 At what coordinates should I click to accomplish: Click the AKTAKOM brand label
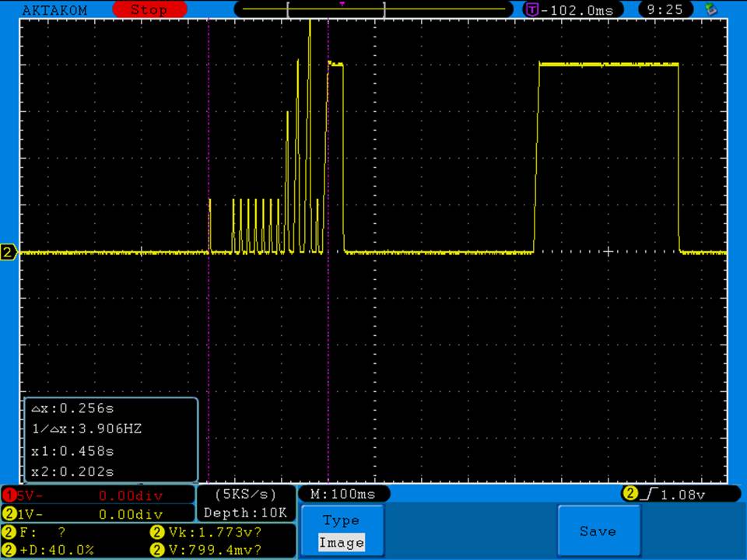[54, 10]
